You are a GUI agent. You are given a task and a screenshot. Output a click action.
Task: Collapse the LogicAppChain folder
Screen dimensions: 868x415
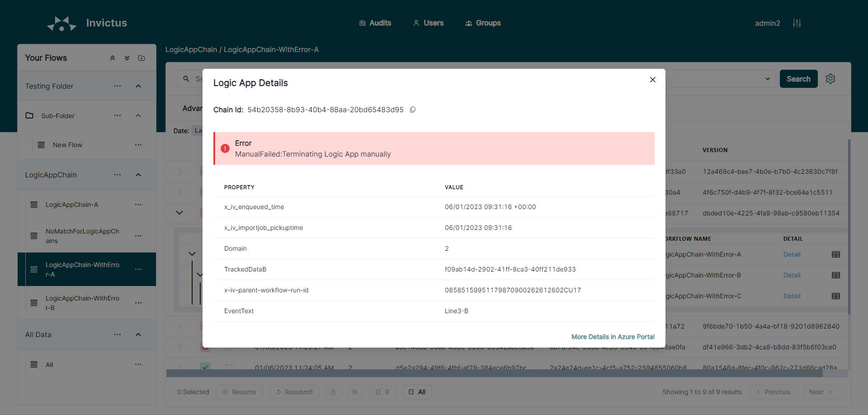(x=138, y=175)
